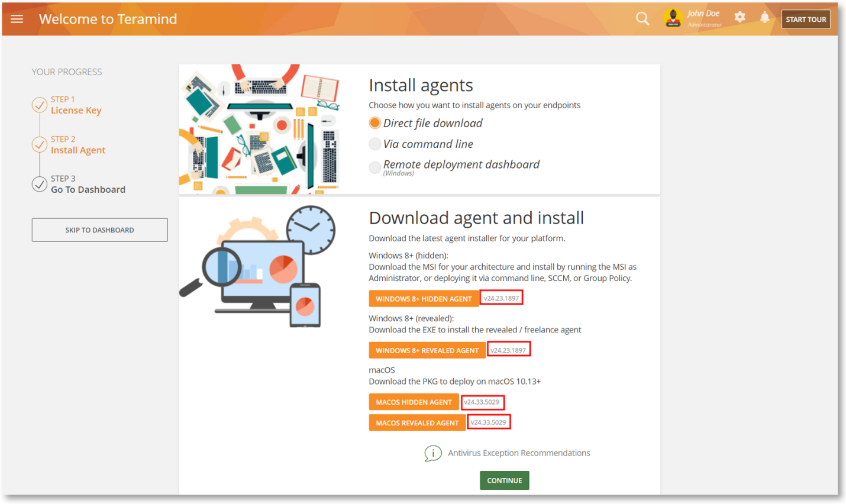Select Via command line option

pyautogui.click(x=374, y=144)
